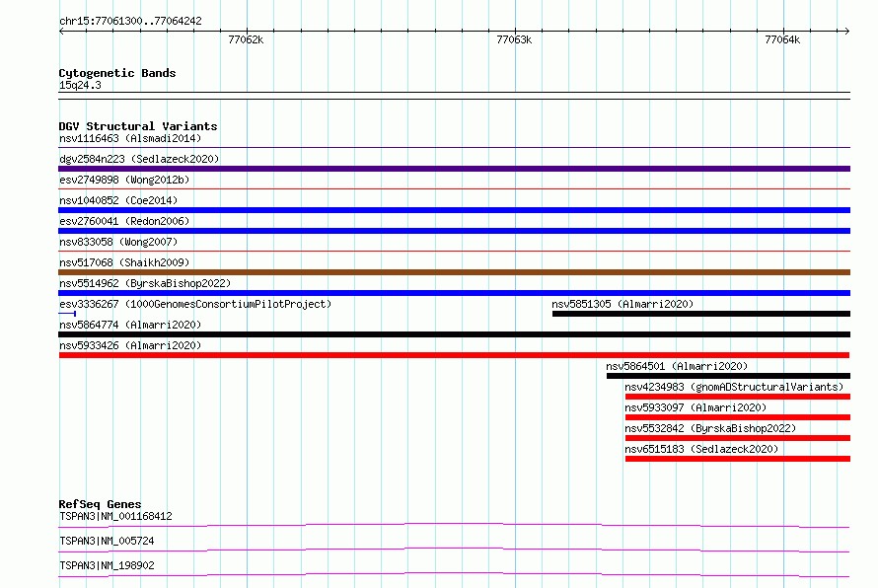The width and height of the screenshot is (878, 588).
Task: Open variant nsv5933097 (Almarri2020) label
Action: 695,407
